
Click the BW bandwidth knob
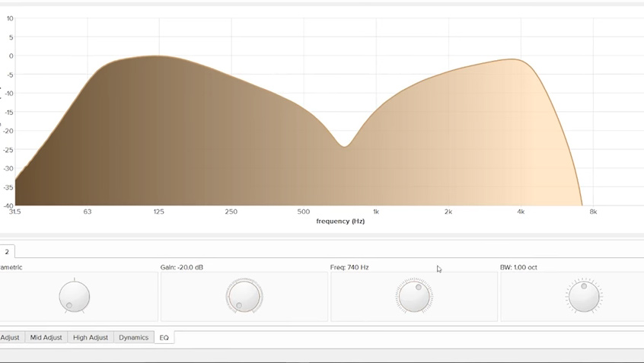click(x=584, y=297)
